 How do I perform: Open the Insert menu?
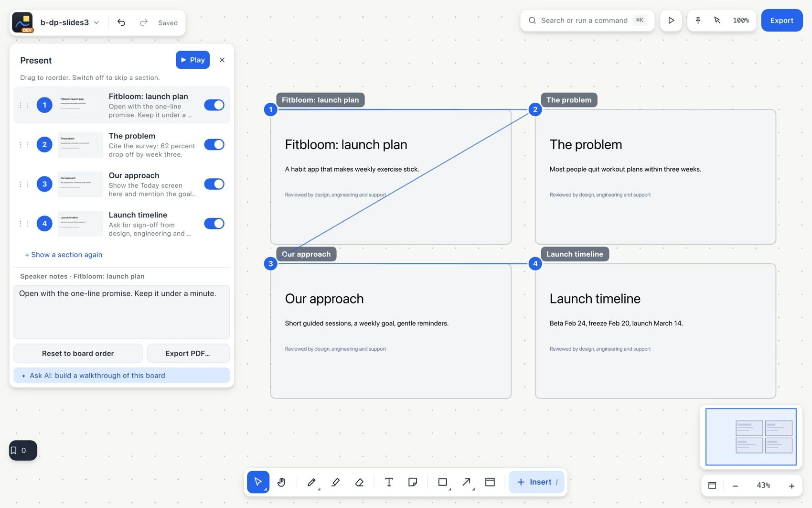[536, 482]
